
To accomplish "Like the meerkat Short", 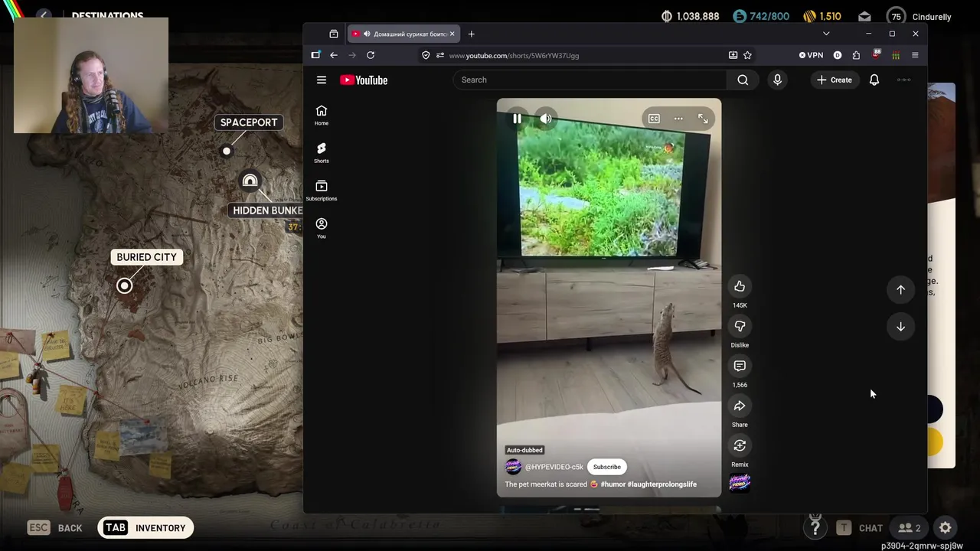I will [x=740, y=287].
